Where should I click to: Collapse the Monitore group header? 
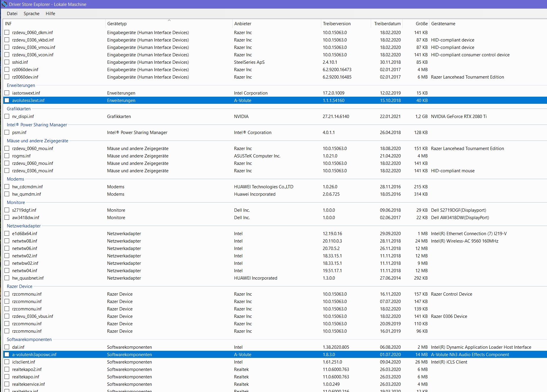(x=16, y=203)
